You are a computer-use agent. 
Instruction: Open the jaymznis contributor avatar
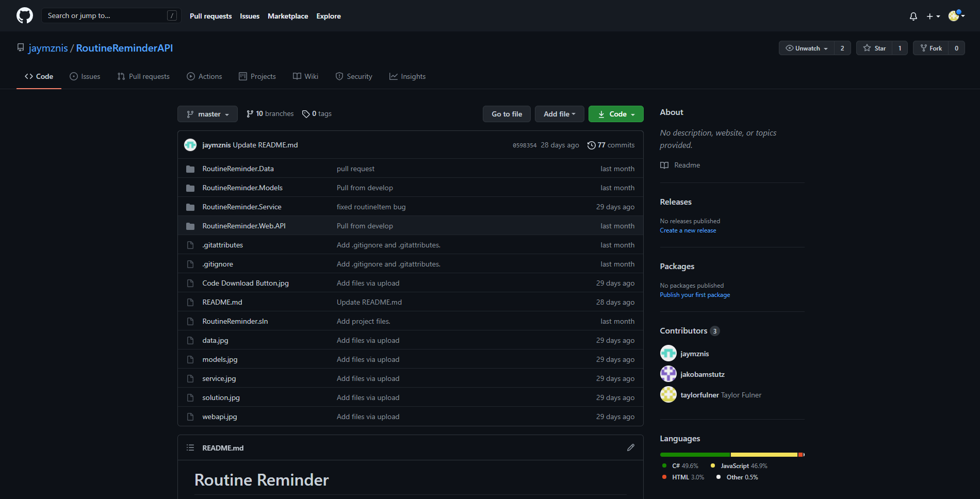668,353
